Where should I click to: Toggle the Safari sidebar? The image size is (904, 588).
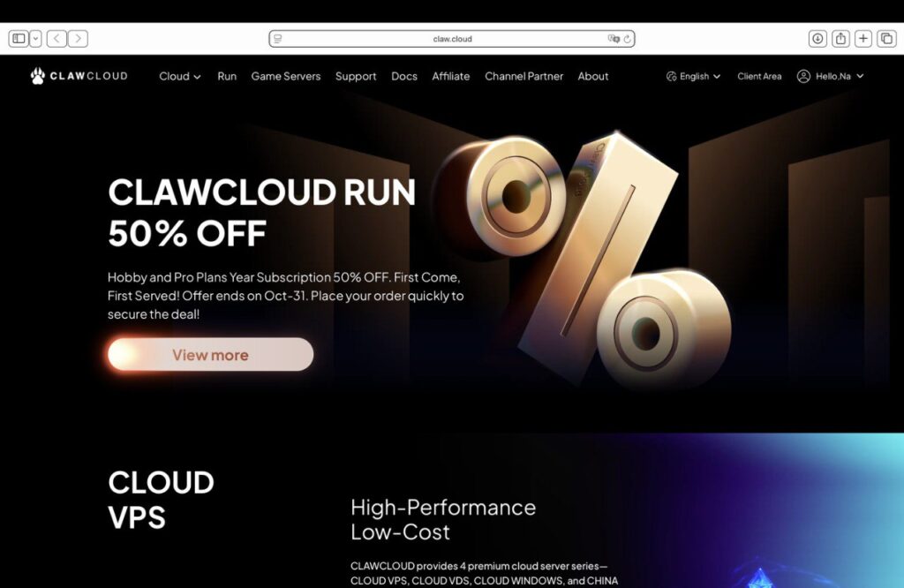click(19, 39)
